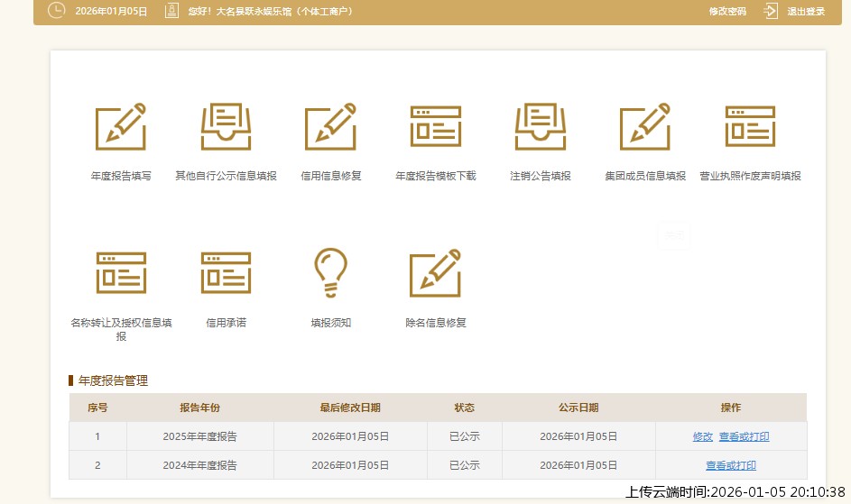Click the date 2026年01月05日 in header

point(111,12)
